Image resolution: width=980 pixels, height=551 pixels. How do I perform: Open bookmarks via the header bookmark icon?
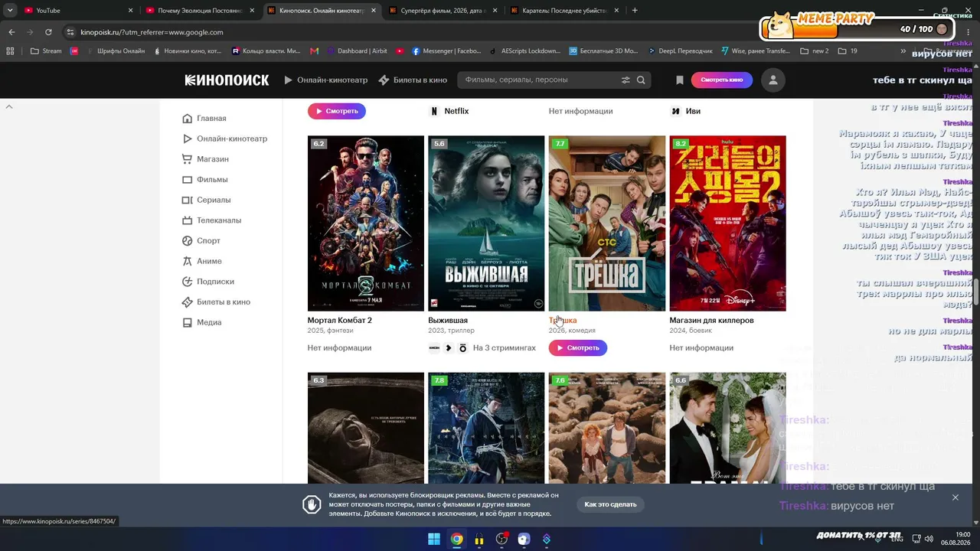click(679, 80)
